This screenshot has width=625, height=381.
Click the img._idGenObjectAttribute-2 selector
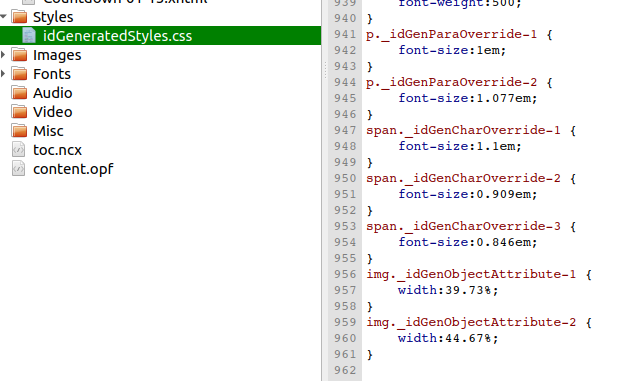point(471,322)
